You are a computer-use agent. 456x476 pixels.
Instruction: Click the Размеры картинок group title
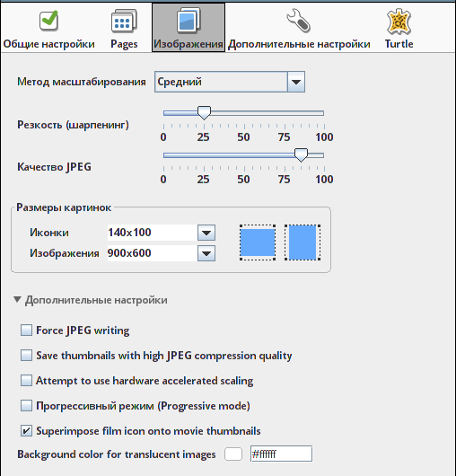[x=64, y=207]
